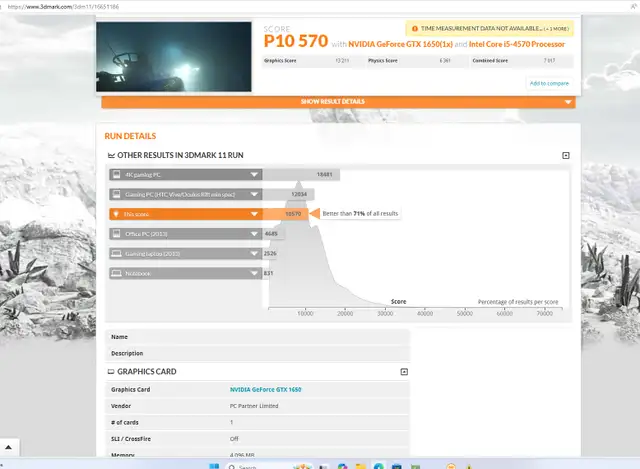Screen dimensions: 640x469
Task: Click the Notebook laptop icon
Action: [116, 273]
